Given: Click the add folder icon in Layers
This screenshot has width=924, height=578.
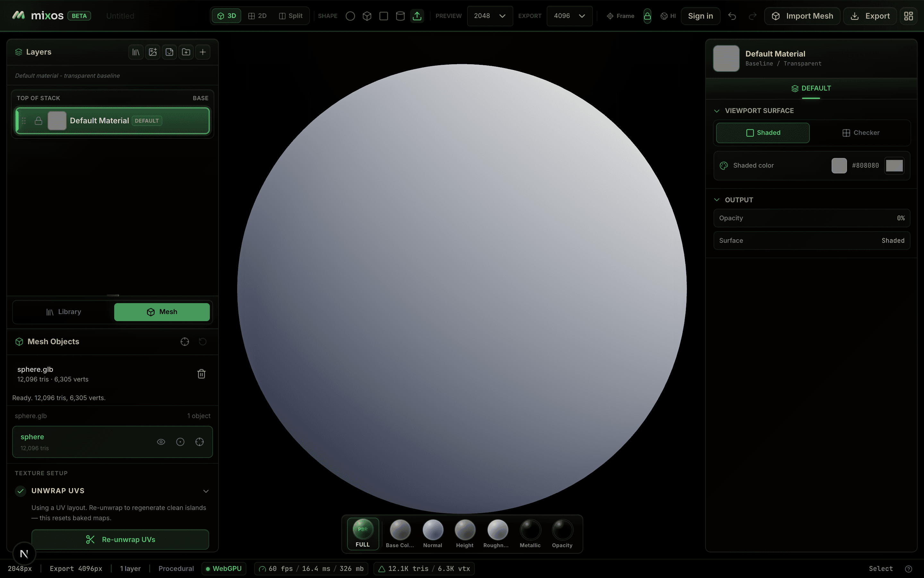Looking at the screenshot, I should click(x=186, y=52).
